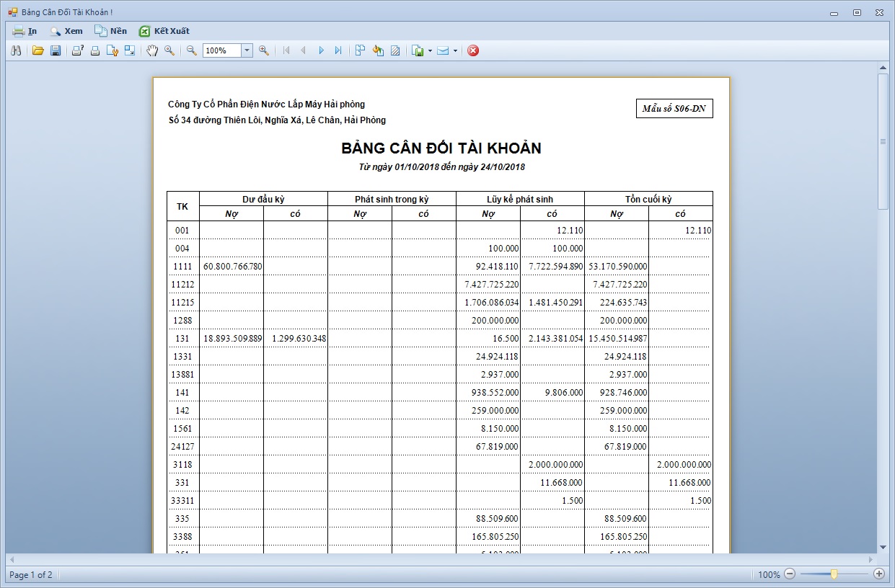Click the Kết Xuất Excel export button
Viewport: 895px width, 588px height.
tap(164, 31)
